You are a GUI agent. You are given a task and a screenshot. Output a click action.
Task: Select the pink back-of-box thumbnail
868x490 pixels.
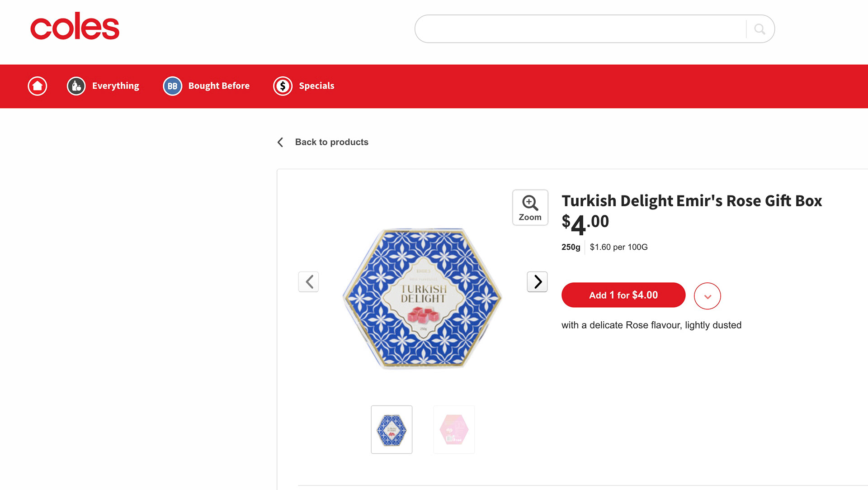[454, 429]
